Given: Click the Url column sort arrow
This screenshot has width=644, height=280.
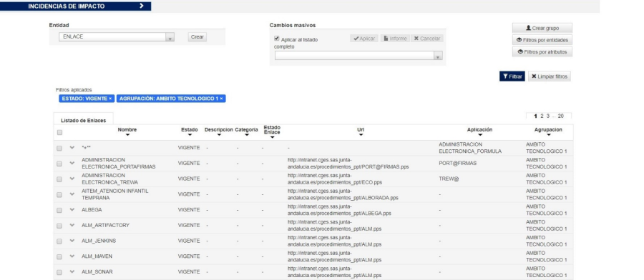Looking at the screenshot, I should (361, 135).
